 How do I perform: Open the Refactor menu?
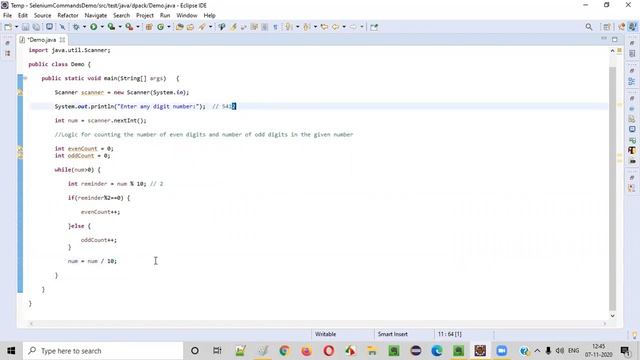(x=68, y=16)
